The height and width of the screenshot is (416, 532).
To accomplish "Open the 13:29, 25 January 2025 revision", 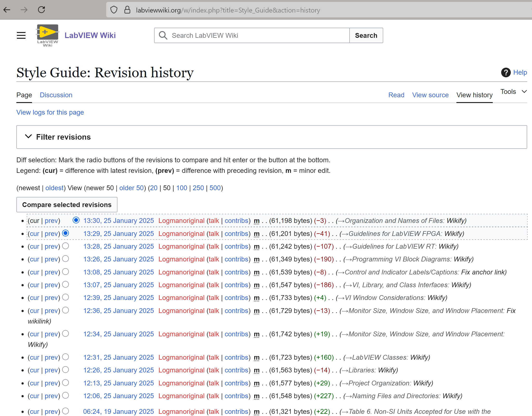I will pos(119,234).
